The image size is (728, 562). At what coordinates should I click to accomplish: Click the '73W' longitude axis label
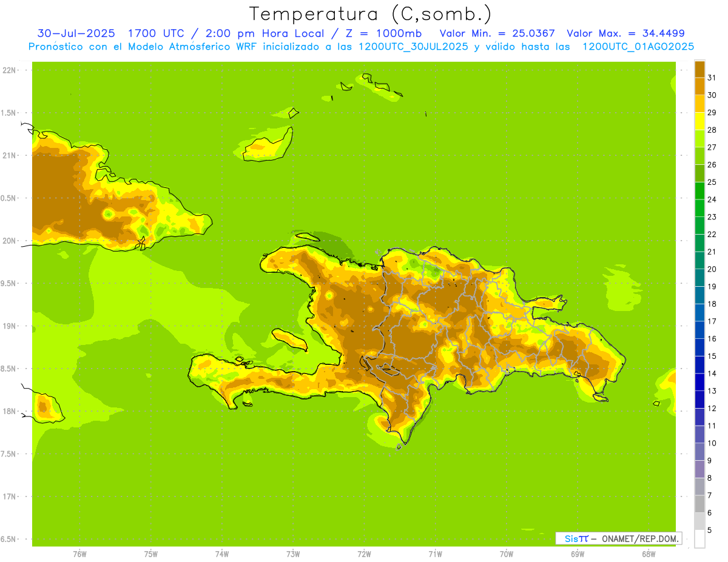(293, 554)
